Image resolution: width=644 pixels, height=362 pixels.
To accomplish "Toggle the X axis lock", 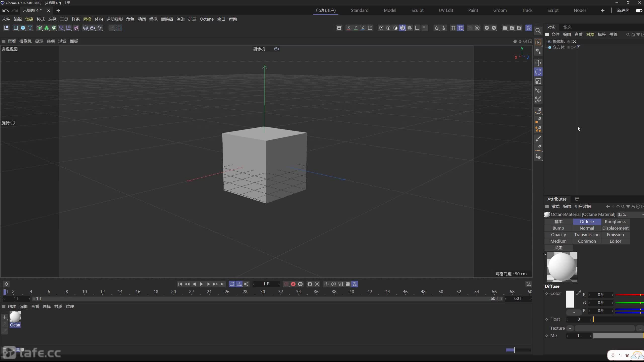I will tap(349, 28).
